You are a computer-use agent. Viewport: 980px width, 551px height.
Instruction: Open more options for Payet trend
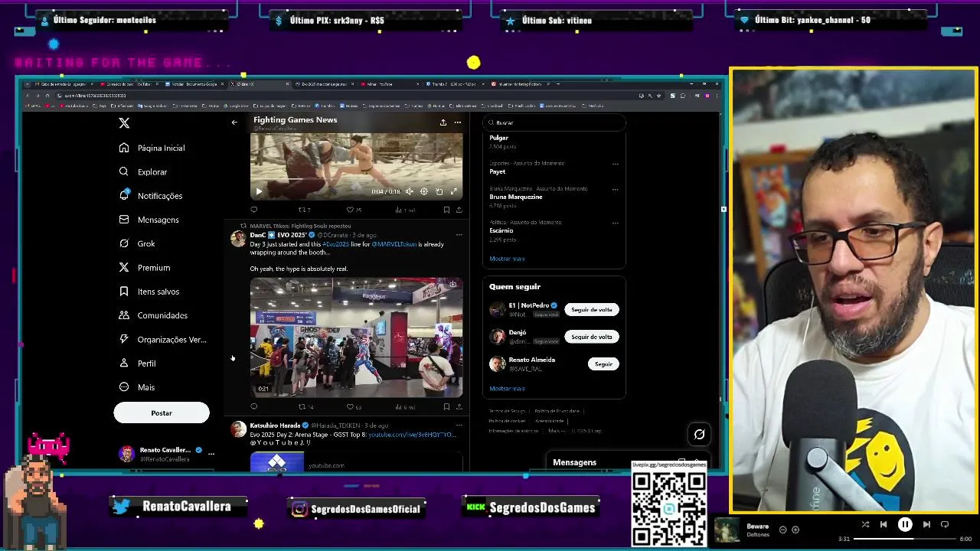pos(615,164)
